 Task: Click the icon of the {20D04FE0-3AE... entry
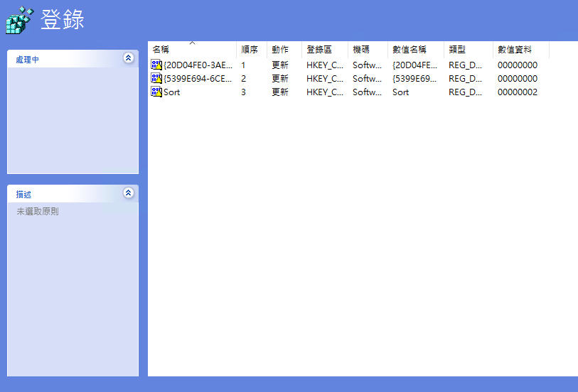pyautogui.click(x=156, y=65)
